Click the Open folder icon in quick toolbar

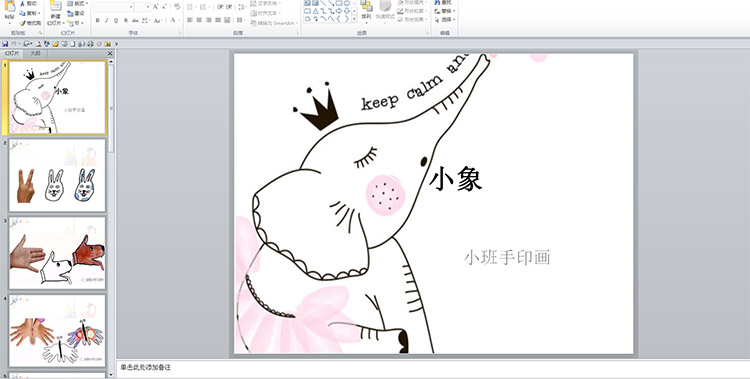tap(55, 44)
